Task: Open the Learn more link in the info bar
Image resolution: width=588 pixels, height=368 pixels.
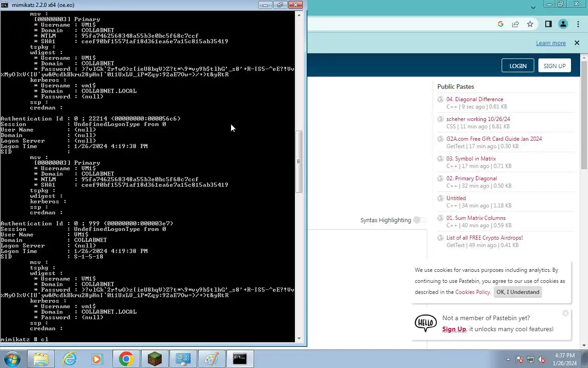Action: [551, 43]
